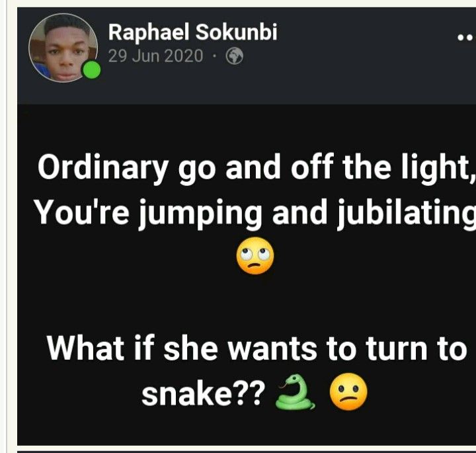The height and width of the screenshot is (453, 476).
Task: Click the dot separator after the date
Action: tap(214, 56)
